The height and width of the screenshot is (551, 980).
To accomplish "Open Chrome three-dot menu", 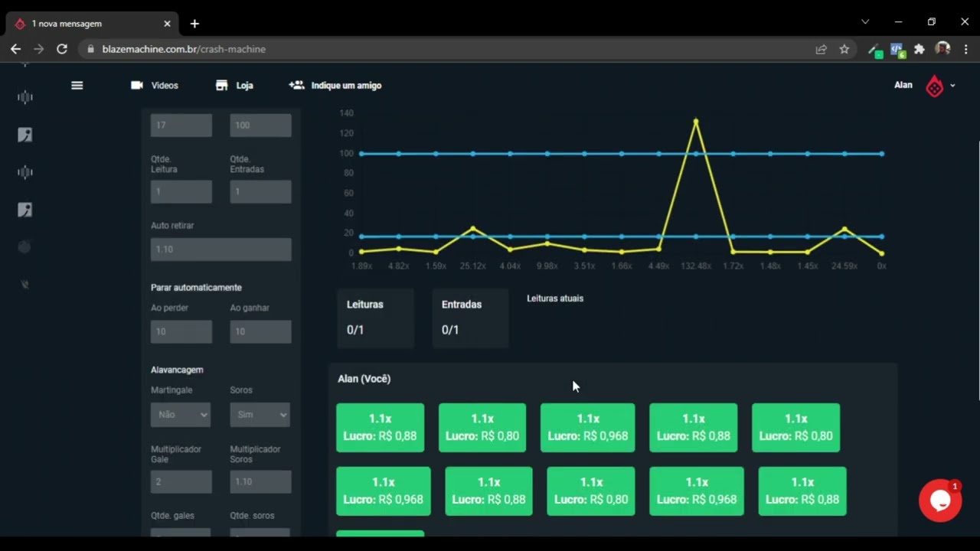I will point(965,49).
